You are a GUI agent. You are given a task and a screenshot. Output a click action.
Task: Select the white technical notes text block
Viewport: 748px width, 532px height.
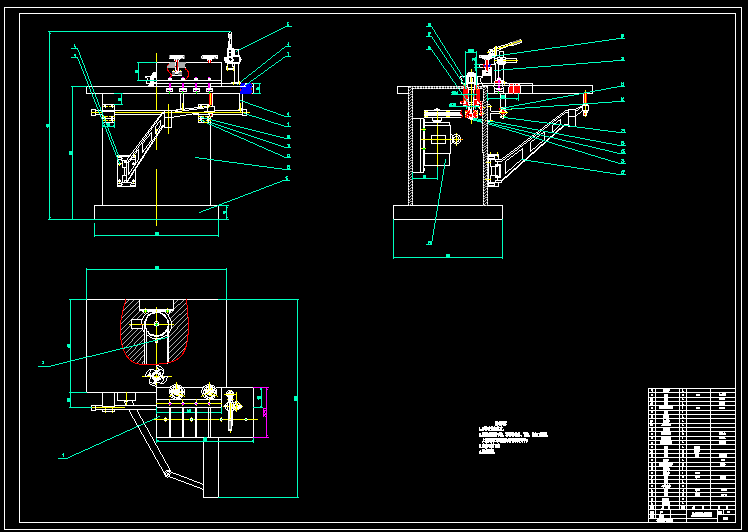click(x=513, y=438)
